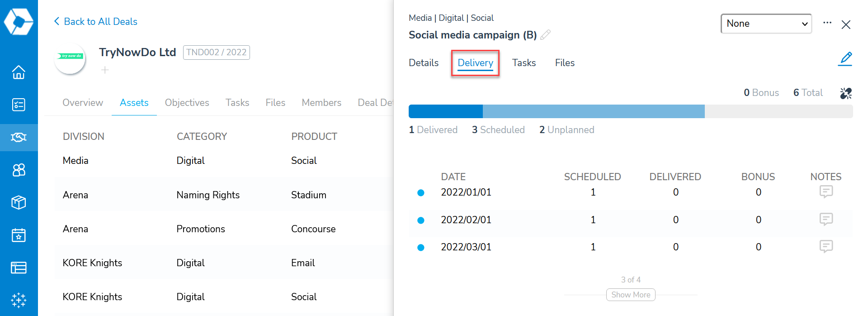Open the Home icon in sidebar
This screenshot has height=316, width=868.
(x=19, y=72)
